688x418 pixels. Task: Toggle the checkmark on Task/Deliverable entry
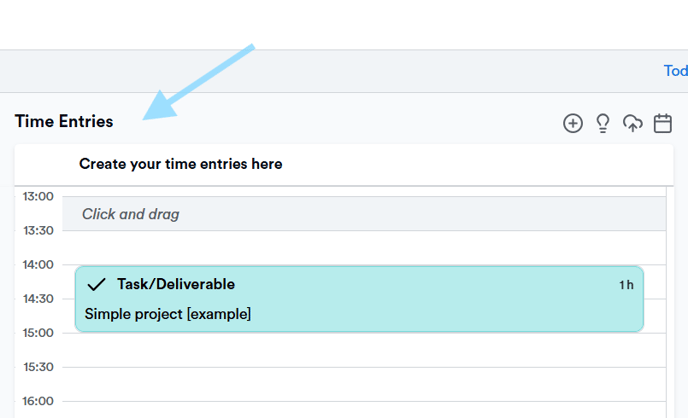(96, 284)
